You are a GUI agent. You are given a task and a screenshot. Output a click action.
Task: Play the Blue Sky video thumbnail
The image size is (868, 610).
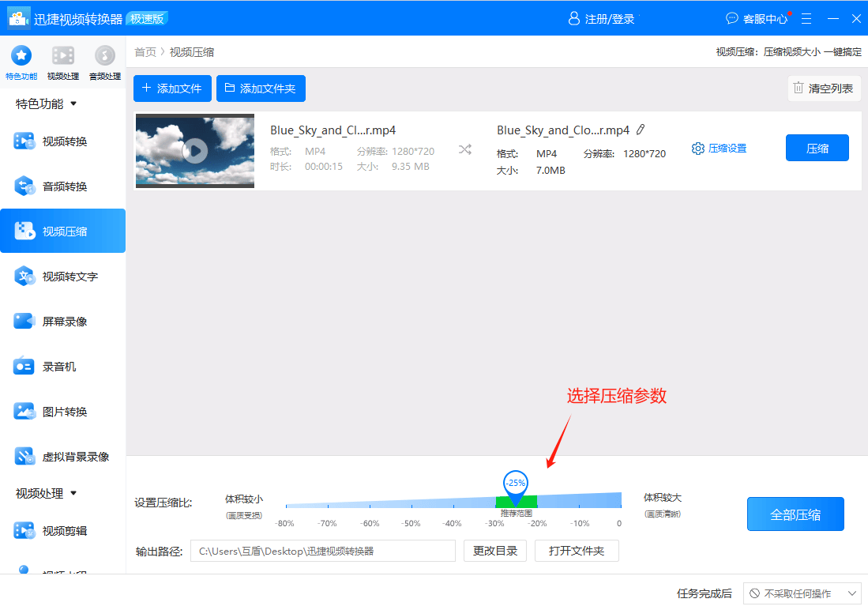pos(195,150)
